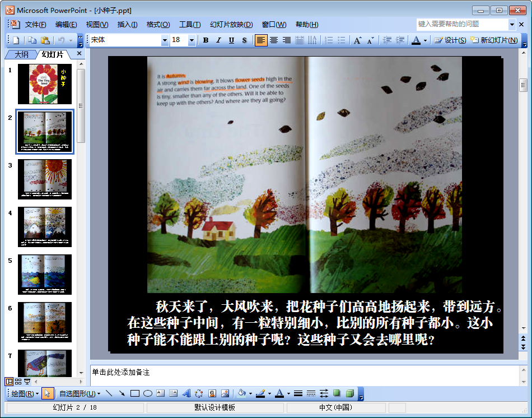Toggle Bold formatting
The image size is (532, 418).
[x=206, y=40]
